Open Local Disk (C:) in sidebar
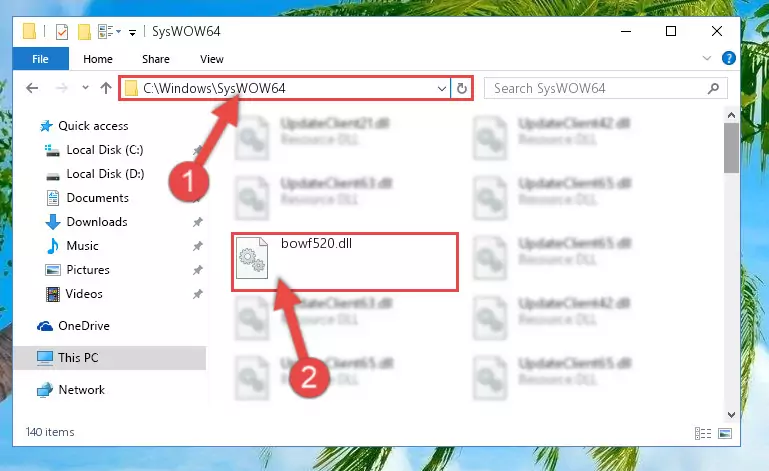 click(x=105, y=150)
